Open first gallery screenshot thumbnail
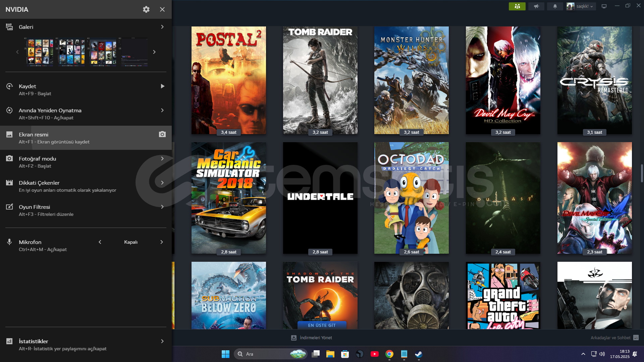 (x=40, y=52)
